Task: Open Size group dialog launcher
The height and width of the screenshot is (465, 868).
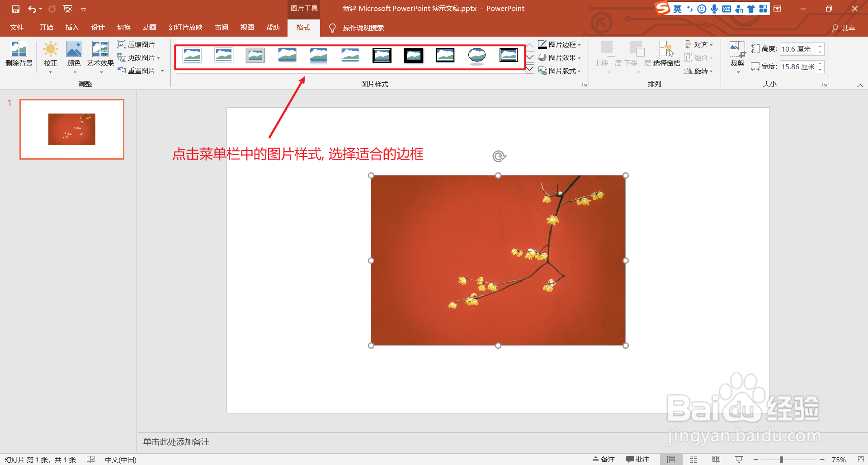Action: 825,85
